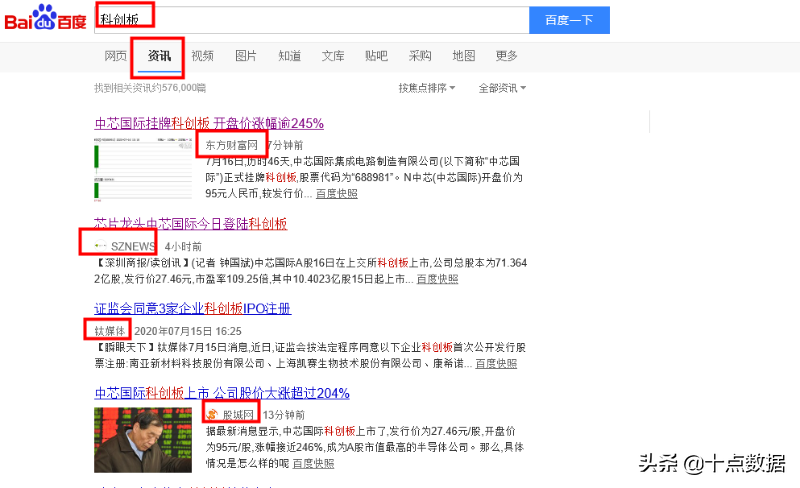Click the 百度一下 search button
Viewport: 800px width, 488px height.
coord(569,20)
